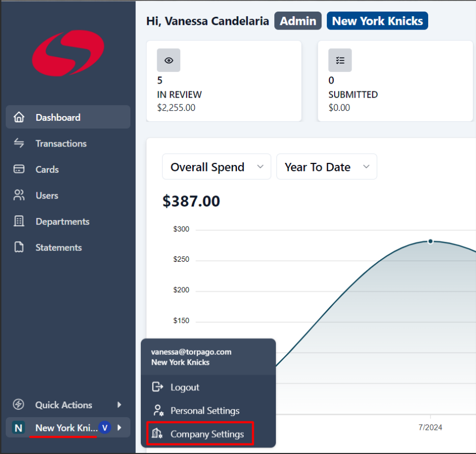
Task: Open the In Review summary card
Action: pyautogui.click(x=224, y=81)
